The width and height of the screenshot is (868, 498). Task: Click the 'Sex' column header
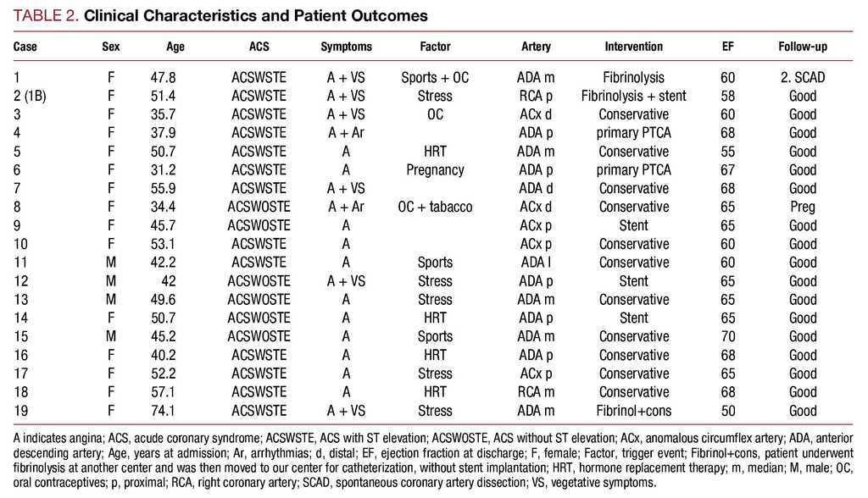(x=111, y=47)
